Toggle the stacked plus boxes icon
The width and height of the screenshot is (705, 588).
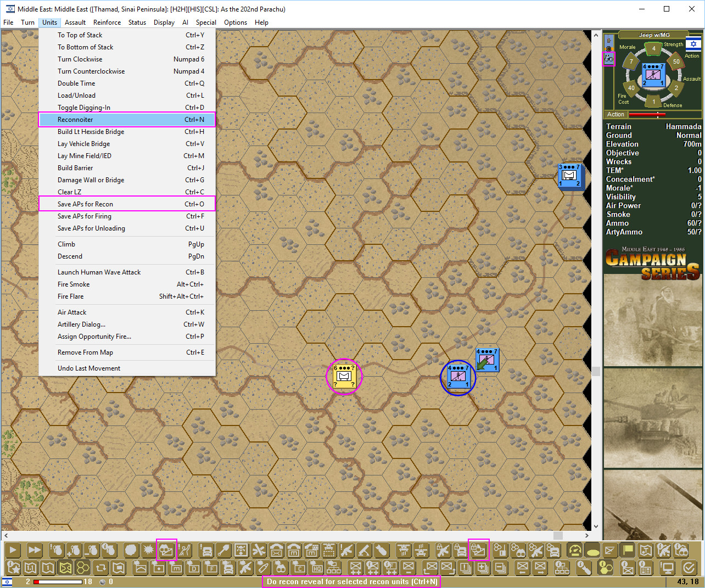483,568
